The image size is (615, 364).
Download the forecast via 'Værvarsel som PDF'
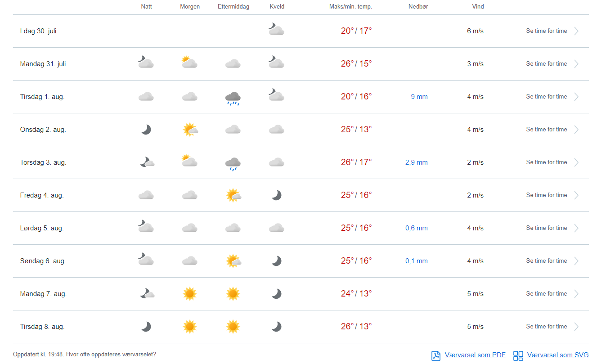475,355
